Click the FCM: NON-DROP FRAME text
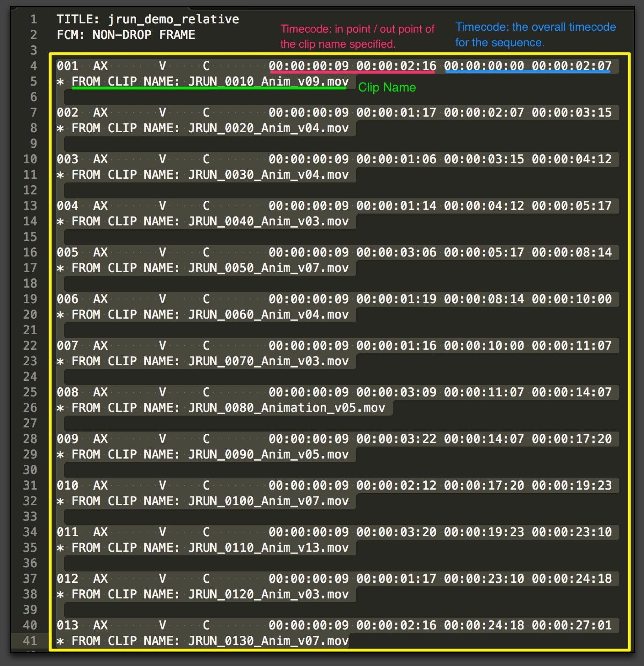644x666 pixels. click(x=126, y=35)
